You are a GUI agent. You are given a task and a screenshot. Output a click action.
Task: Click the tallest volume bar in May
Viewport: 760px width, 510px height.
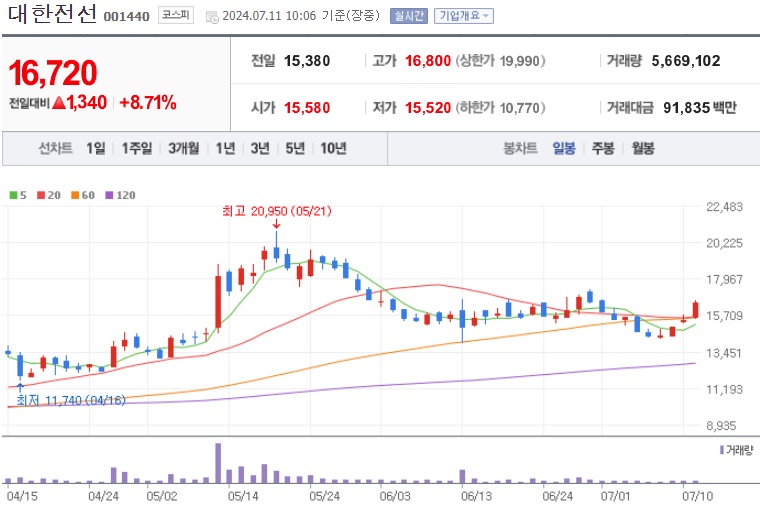218,463
